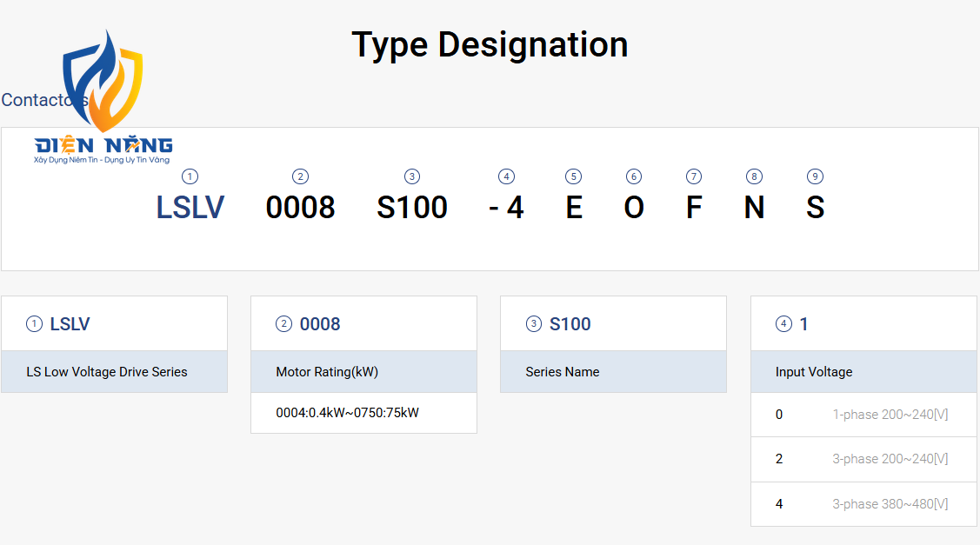Click the Type Designation heading

pos(490,45)
